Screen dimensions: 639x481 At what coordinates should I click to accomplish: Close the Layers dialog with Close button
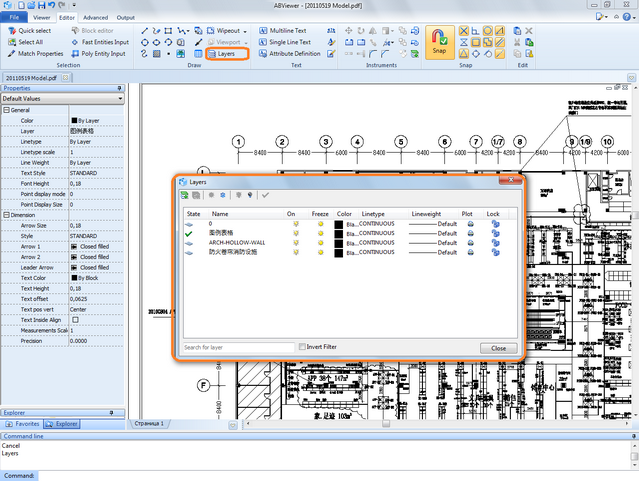[498, 347]
